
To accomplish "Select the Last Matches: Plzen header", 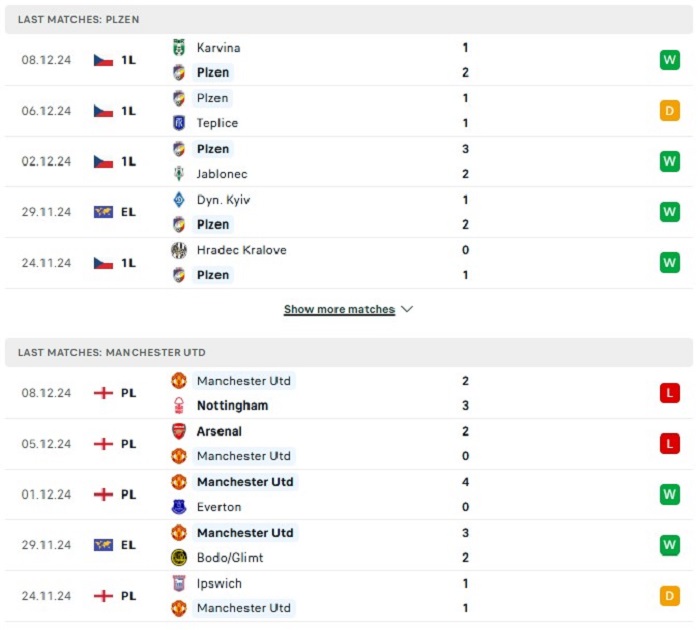I will coord(349,19).
